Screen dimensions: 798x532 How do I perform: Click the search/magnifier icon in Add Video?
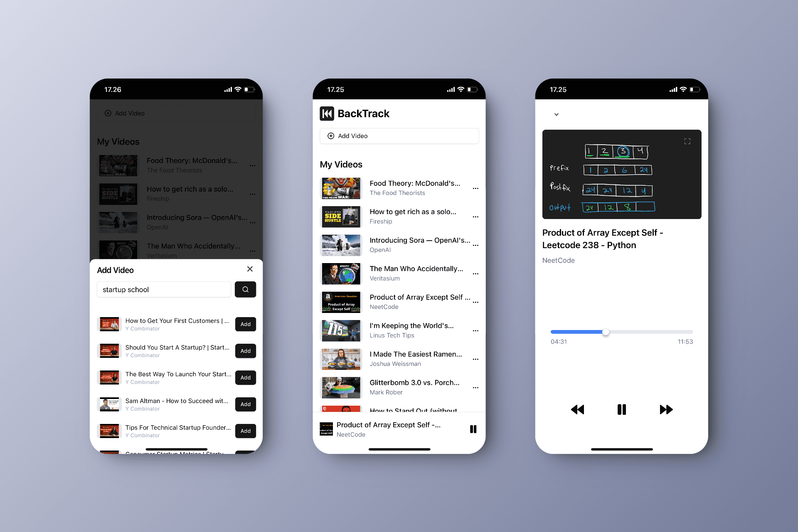pyautogui.click(x=245, y=289)
